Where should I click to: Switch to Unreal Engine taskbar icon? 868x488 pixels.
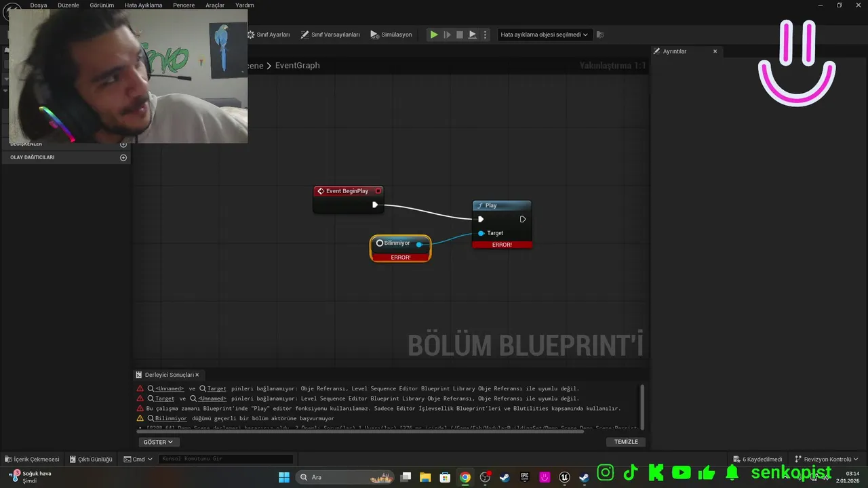564,477
